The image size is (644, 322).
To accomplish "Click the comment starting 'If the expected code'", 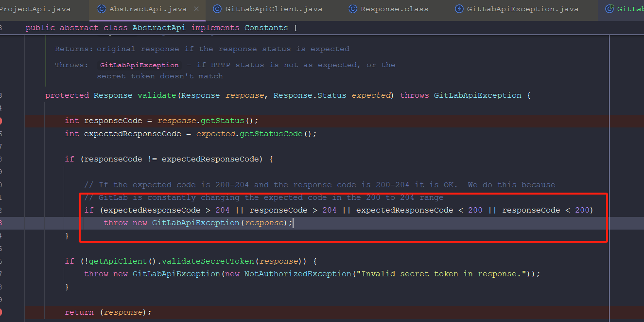I will coord(319,185).
